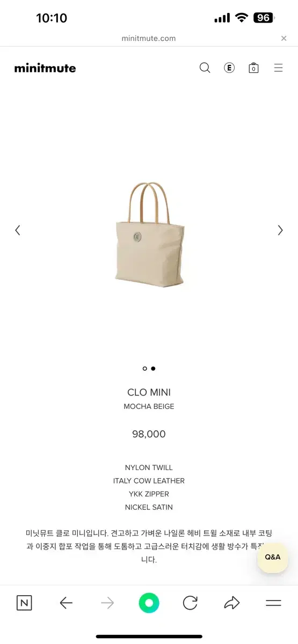Image resolution: width=298 pixels, height=644 pixels.
Task: Go back with browser back arrow
Action: (x=66, y=603)
